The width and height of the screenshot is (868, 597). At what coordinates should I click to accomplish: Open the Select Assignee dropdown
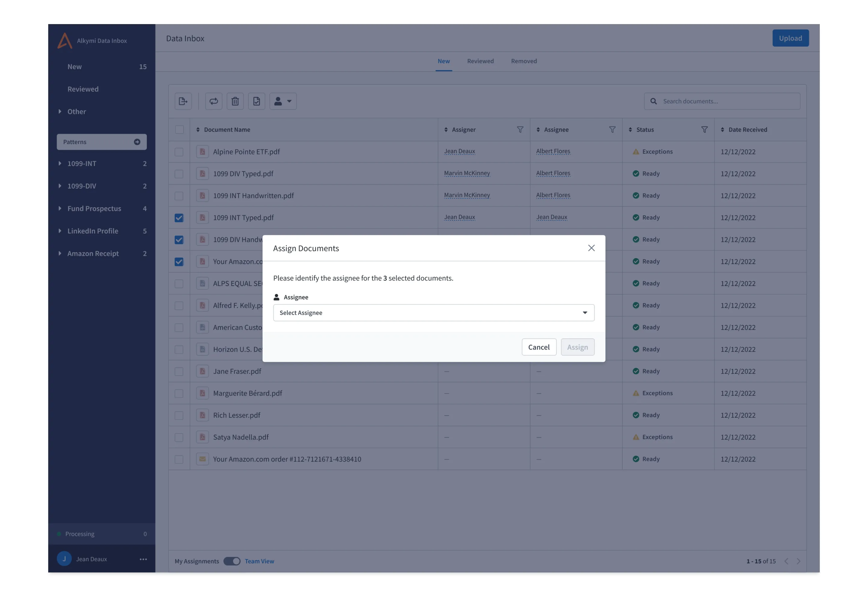[x=433, y=313]
